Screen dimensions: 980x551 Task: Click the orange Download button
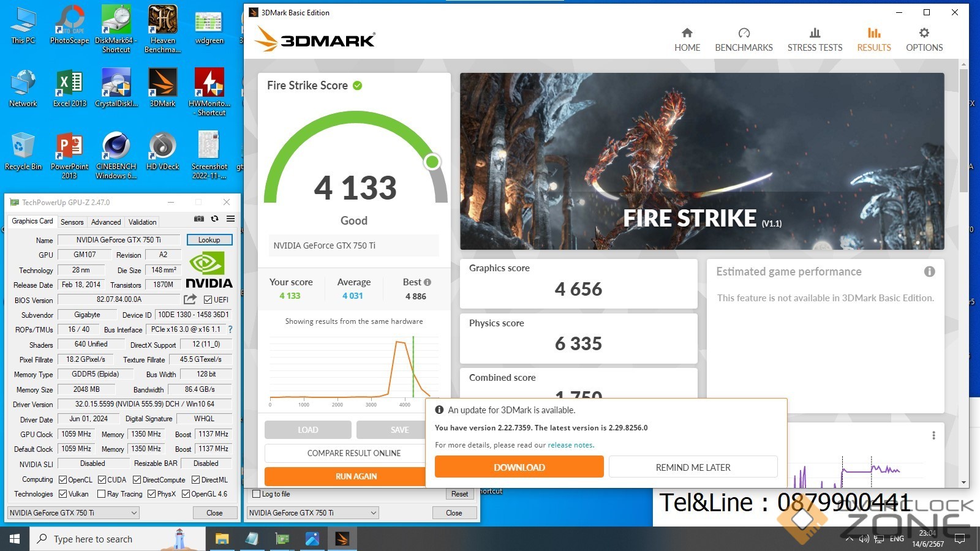[519, 467]
